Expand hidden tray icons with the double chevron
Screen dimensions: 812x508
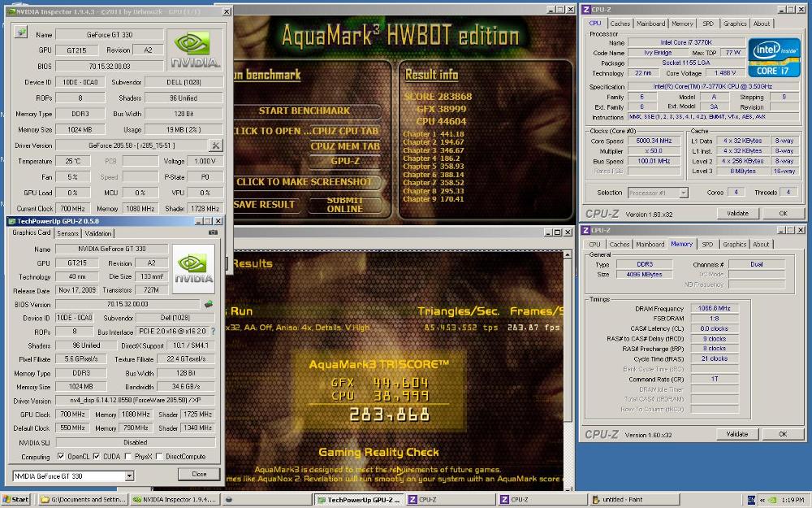[762, 500]
